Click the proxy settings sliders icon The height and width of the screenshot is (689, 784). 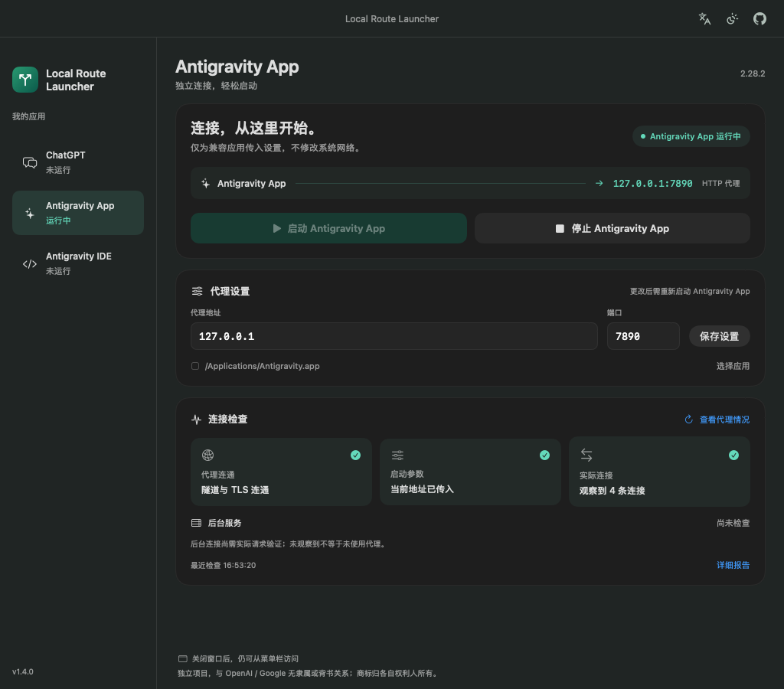(197, 291)
